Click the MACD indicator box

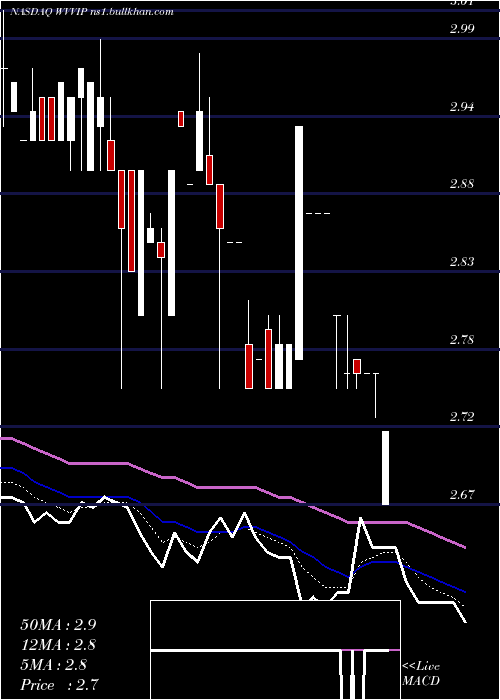click(x=275, y=650)
